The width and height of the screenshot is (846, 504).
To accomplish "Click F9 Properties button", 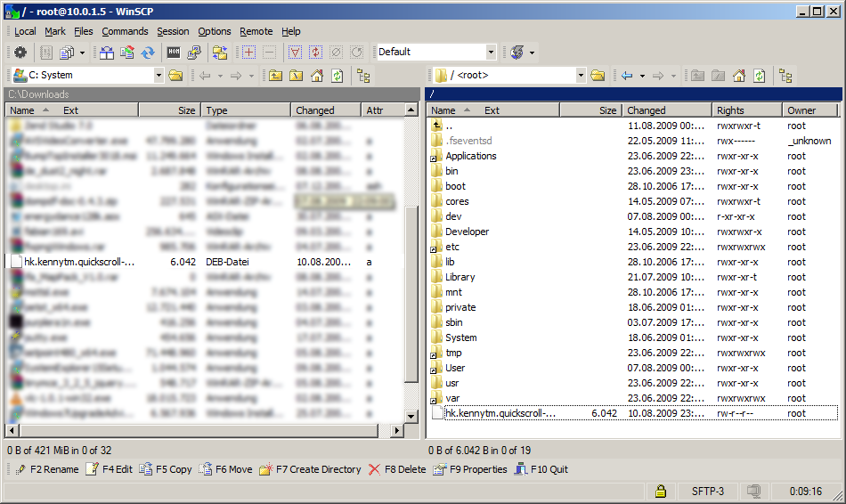I will point(470,469).
